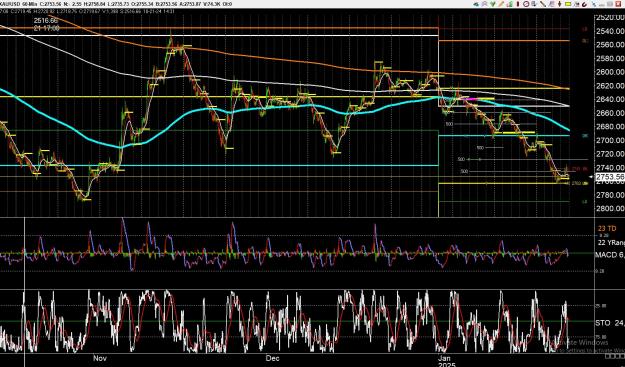Click the gray document icon beside the red square
The height and width of the screenshot is (367, 625).
pyautogui.click(x=610, y=4)
